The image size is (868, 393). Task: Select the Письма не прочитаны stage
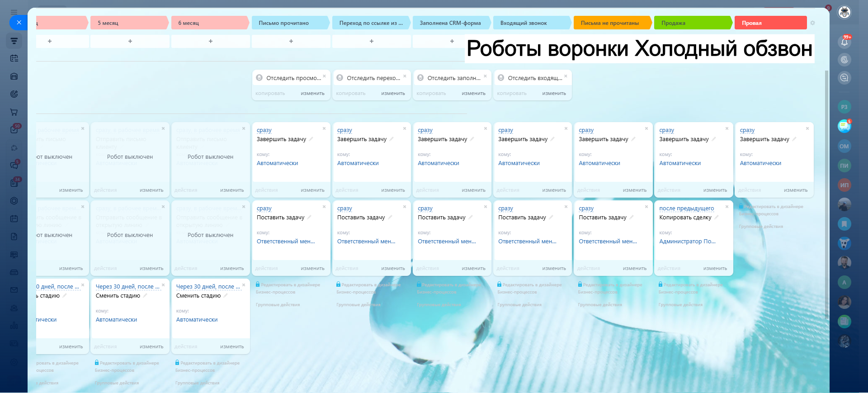(613, 23)
